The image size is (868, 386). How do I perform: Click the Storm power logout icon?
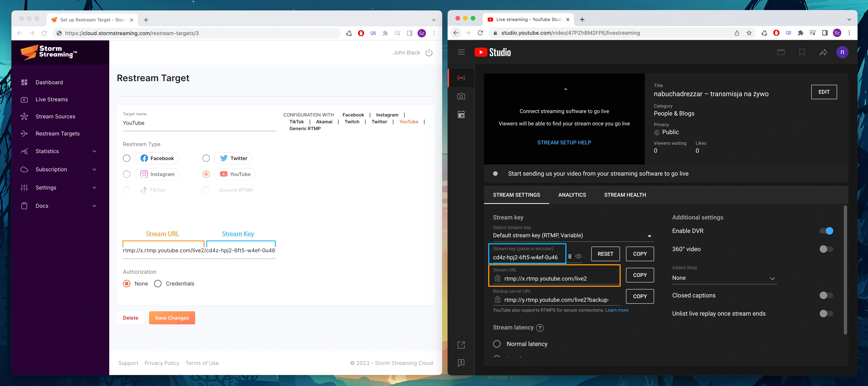(429, 53)
